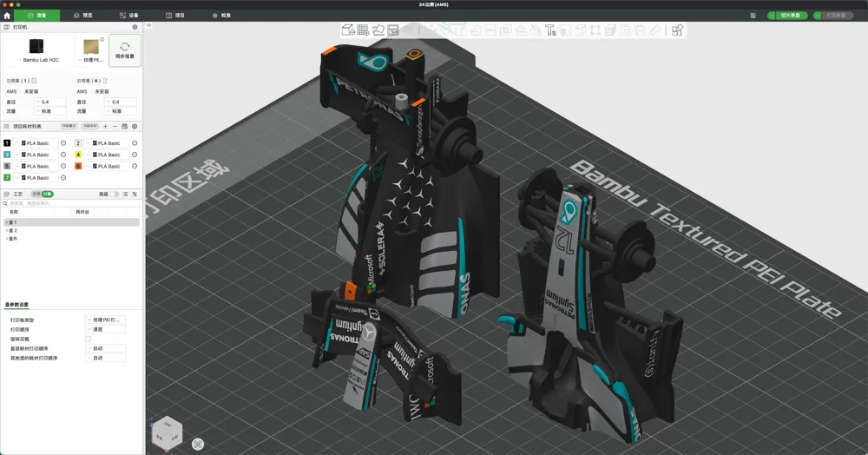
Task: Open the 校准 (Calibration) tab
Action: click(x=222, y=16)
